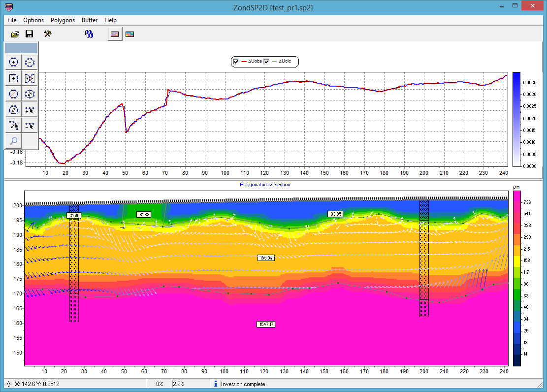
Task: Open settings via the crossed hammers icon
Action: coord(48,34)
